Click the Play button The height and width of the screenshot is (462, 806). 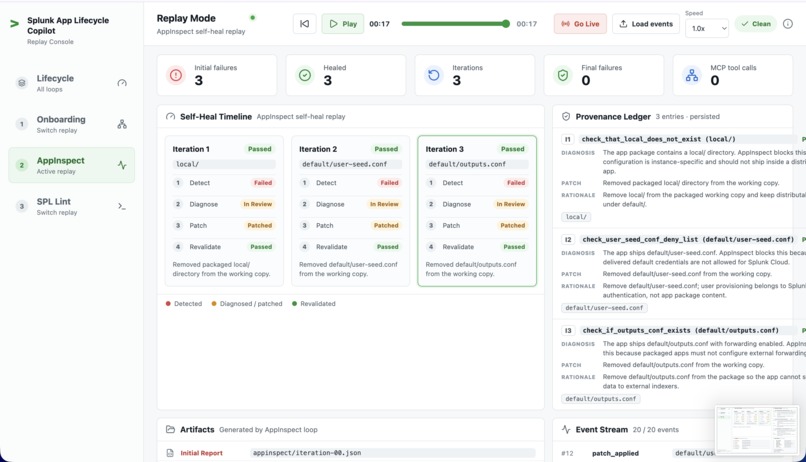[x=343, y=24]
